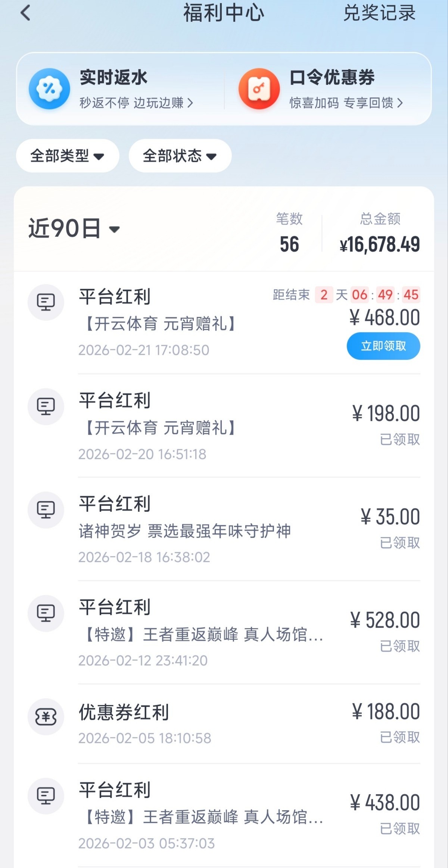Tap icon beside the ¥198.00 平台红利 entry

pos(46,406)
